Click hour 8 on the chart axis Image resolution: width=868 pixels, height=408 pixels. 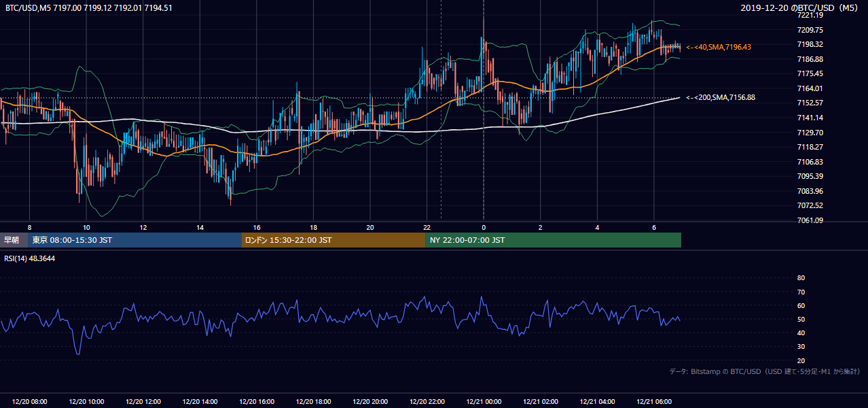pos(29,227)
